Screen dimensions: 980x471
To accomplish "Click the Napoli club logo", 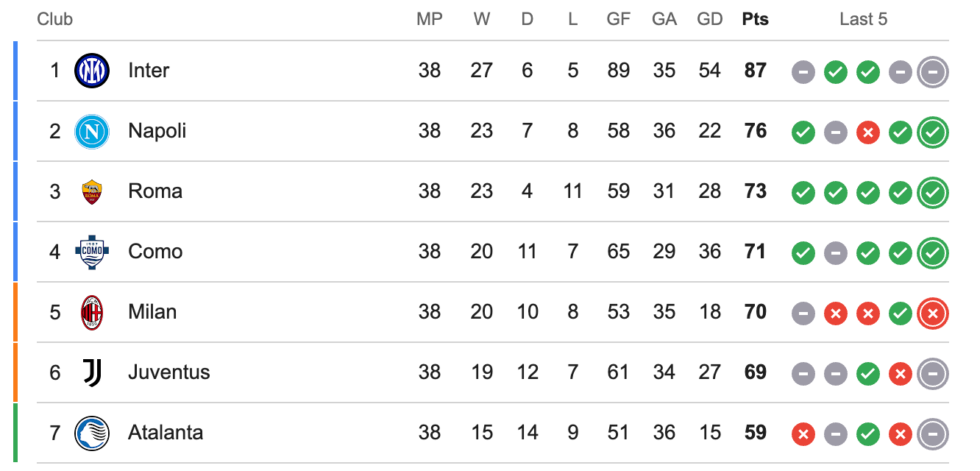I will click(x=92, y=131).
